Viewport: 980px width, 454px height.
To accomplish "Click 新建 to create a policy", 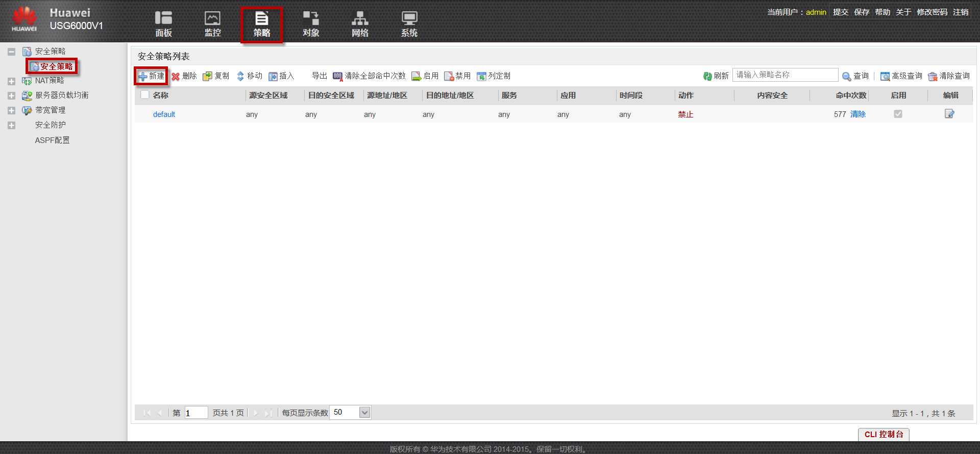I will click(x=151, y=76).
